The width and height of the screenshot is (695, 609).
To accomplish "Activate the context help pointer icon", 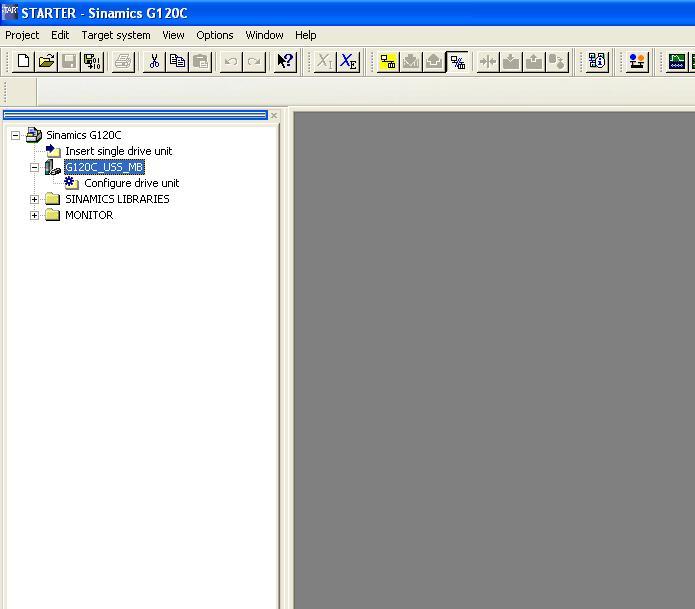I will (285, 61).
